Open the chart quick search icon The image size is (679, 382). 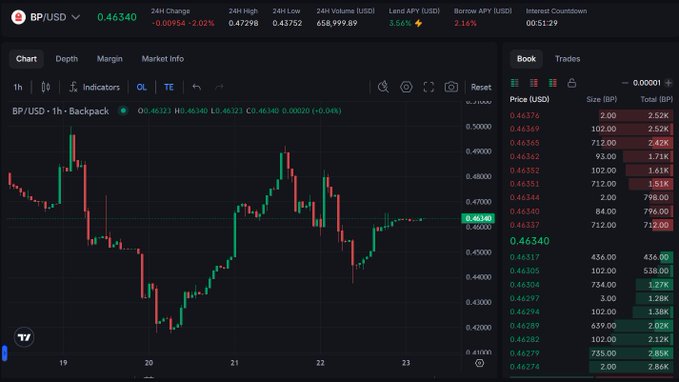(x=383, y=87)
